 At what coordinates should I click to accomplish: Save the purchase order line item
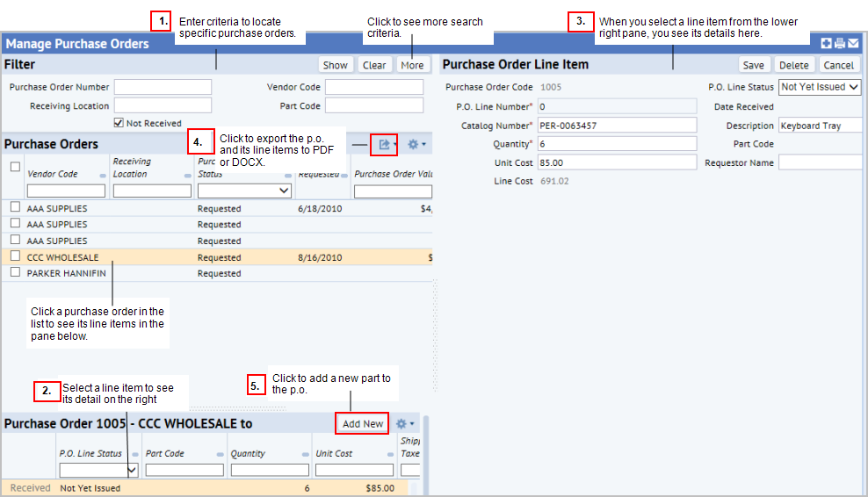pos(754,65)
